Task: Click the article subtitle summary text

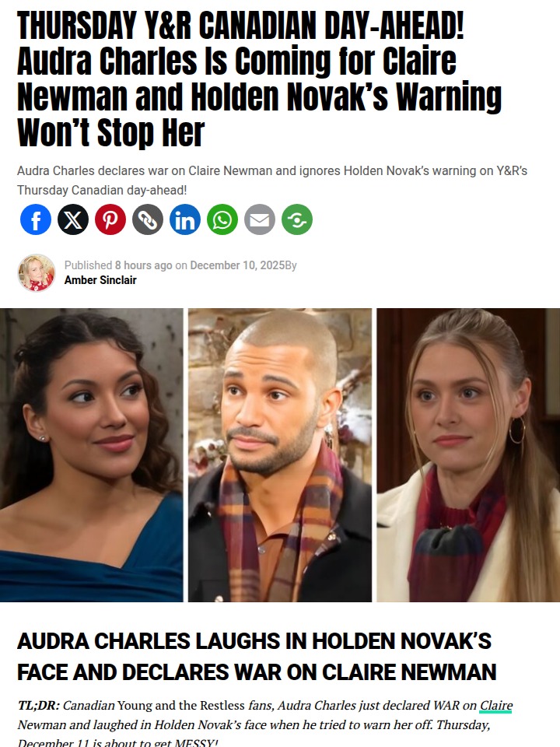Action: 272,180
